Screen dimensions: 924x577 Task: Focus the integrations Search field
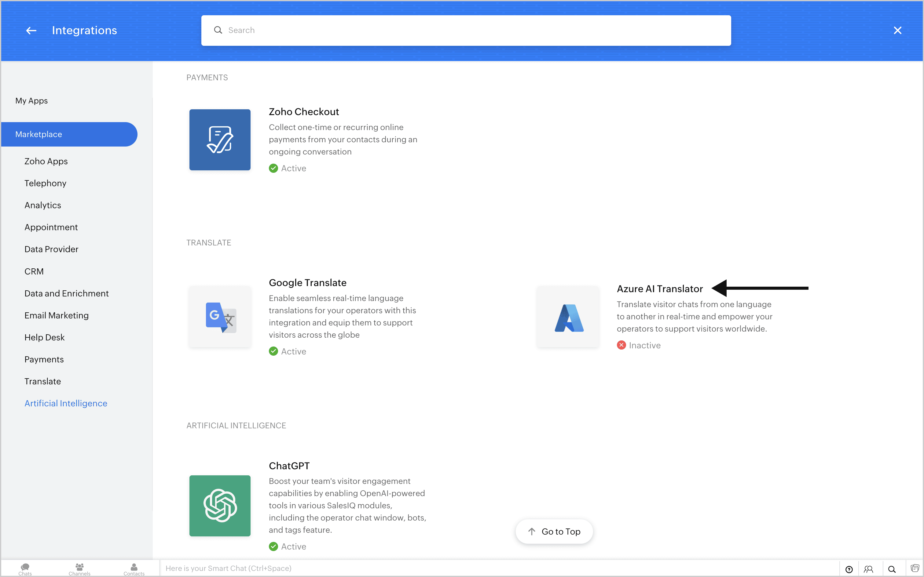(x=466, y=31)
